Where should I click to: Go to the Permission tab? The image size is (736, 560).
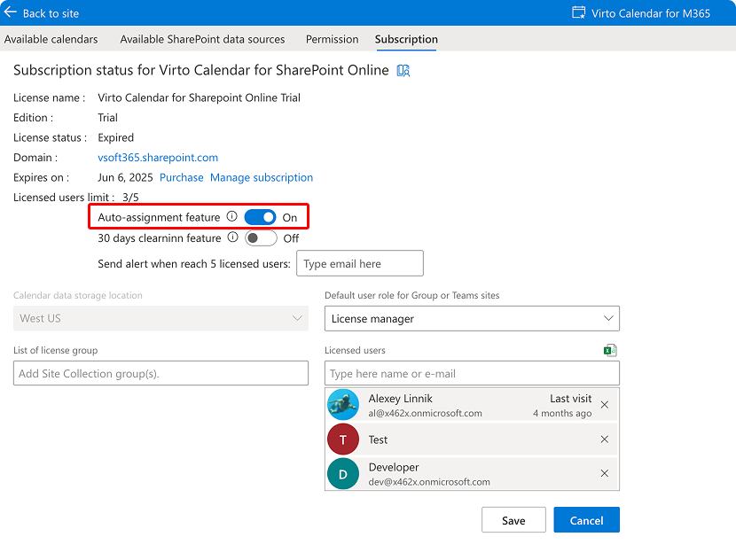(x=332, y=39)
